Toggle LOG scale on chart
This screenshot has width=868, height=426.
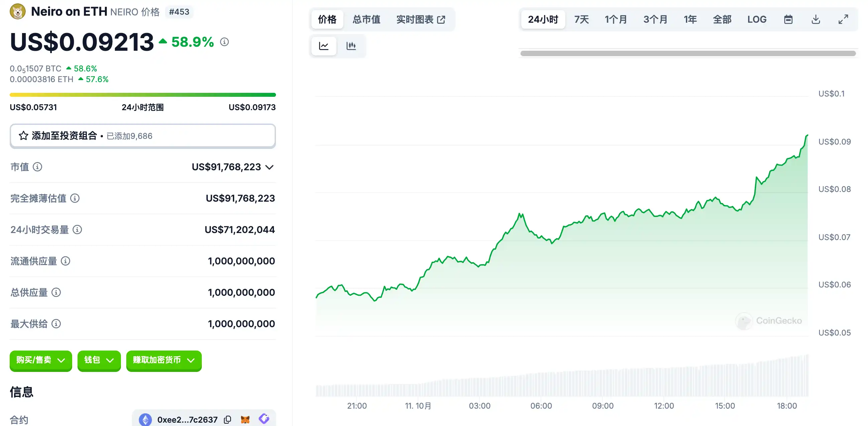point(756,20)
